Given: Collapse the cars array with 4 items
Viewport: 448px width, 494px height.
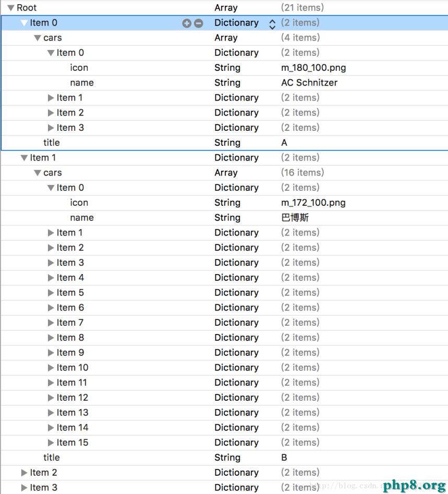Looking at the screenshot, I should point(38,38).
